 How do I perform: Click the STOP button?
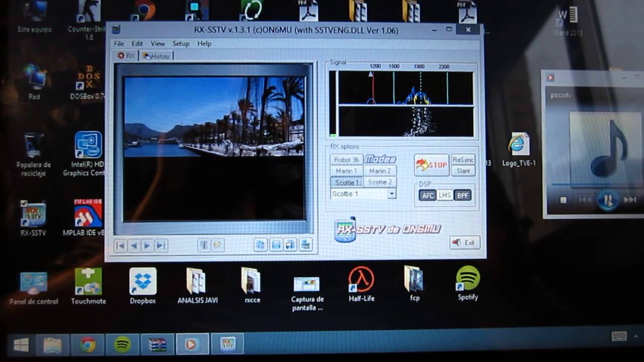pyautogui.click(x=432, y=165)
